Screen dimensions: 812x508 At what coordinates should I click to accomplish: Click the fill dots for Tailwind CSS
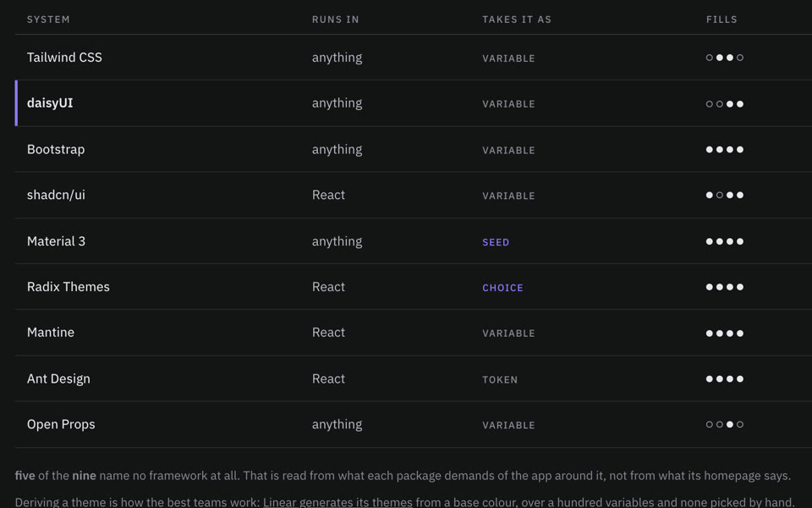725,58
